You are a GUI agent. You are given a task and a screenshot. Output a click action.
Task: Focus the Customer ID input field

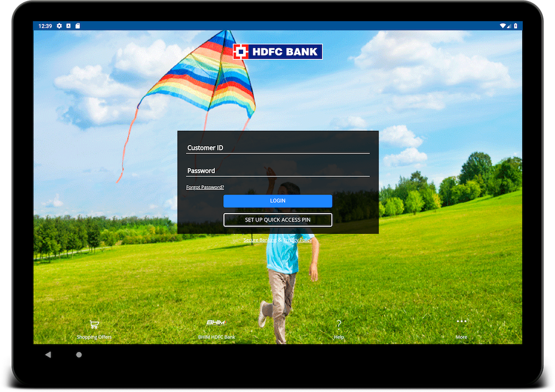pos(277,148)
